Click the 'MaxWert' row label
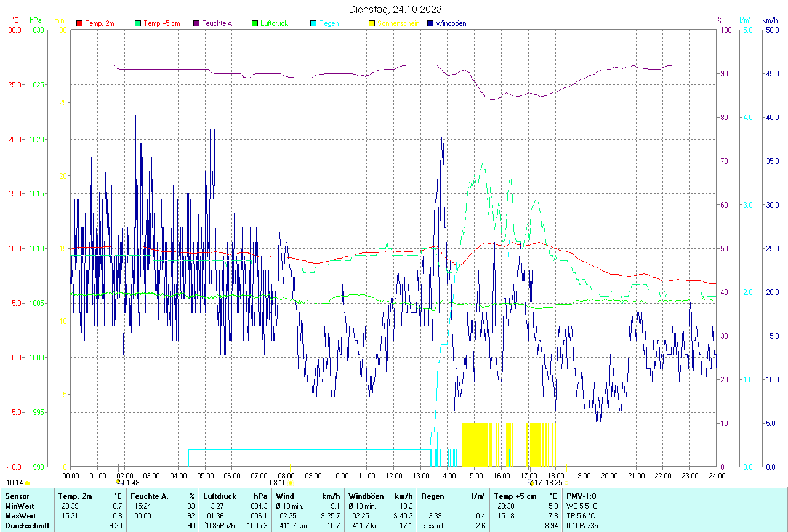The width and height of the screenshot is (788, 532). click(x=20, y=515)
